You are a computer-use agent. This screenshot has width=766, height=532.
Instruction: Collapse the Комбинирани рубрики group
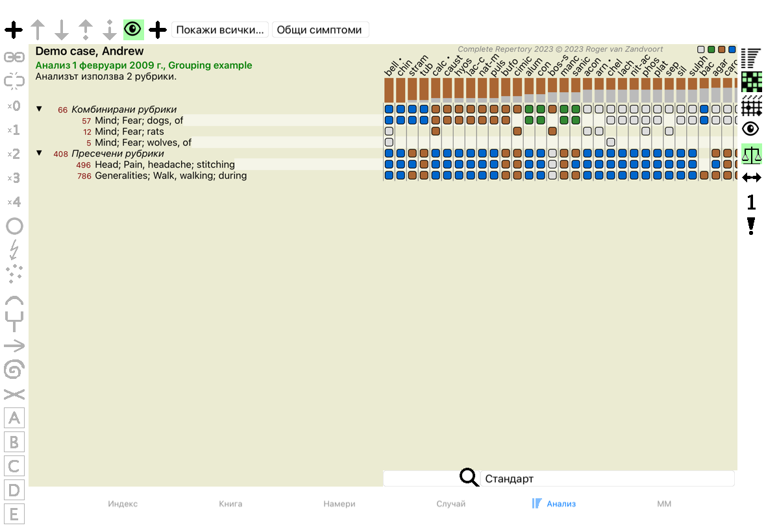(x=40, y=110)
